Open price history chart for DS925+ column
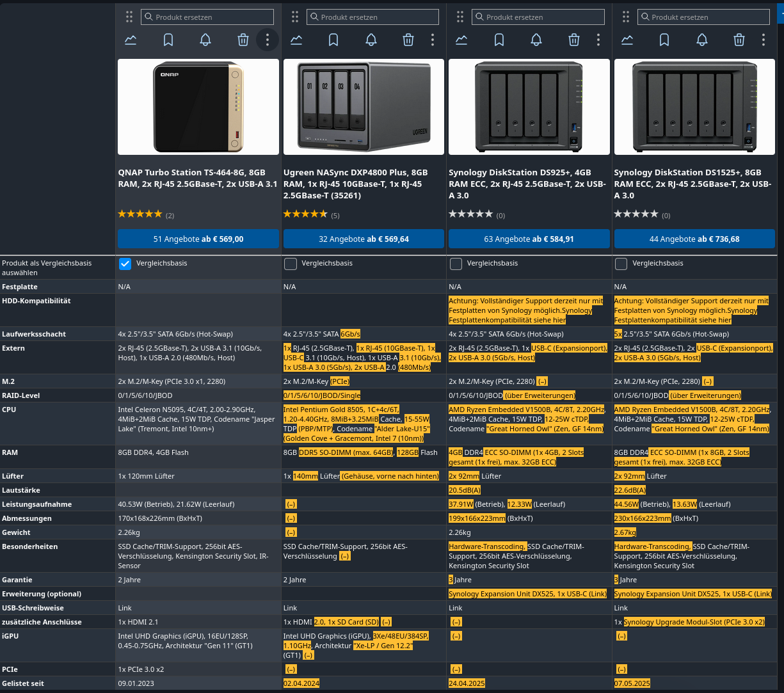 click(x=461, y=40)
